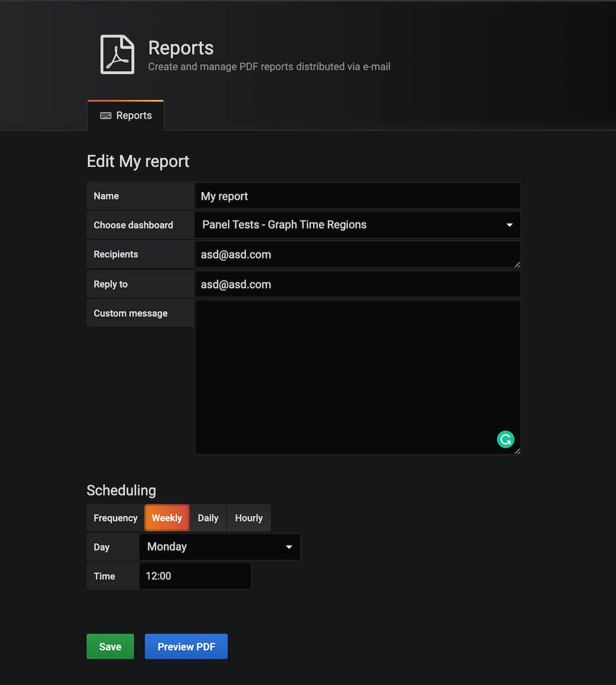Click into the Name field
Screen dimensions: 616x685
[357, 196]
